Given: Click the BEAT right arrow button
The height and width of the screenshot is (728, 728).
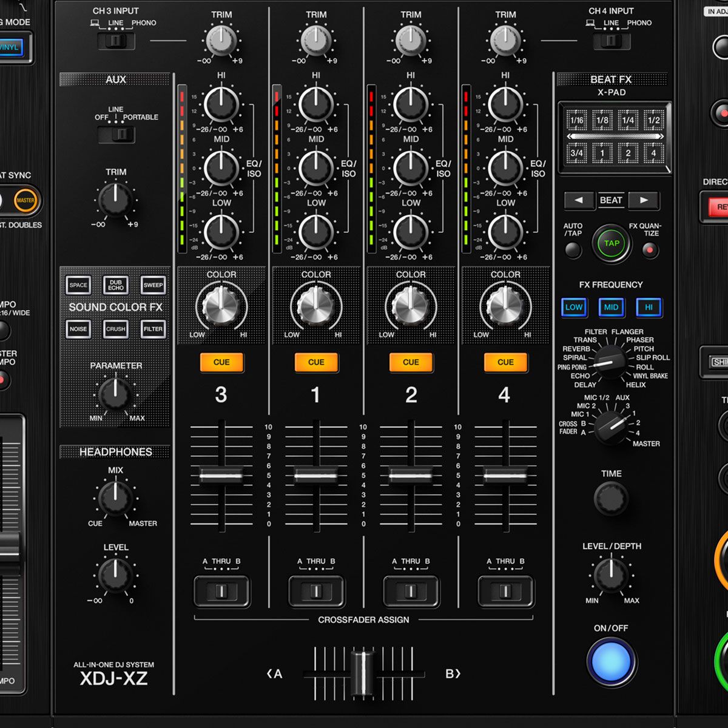Looking at the screenshot, I should (644, 200).
